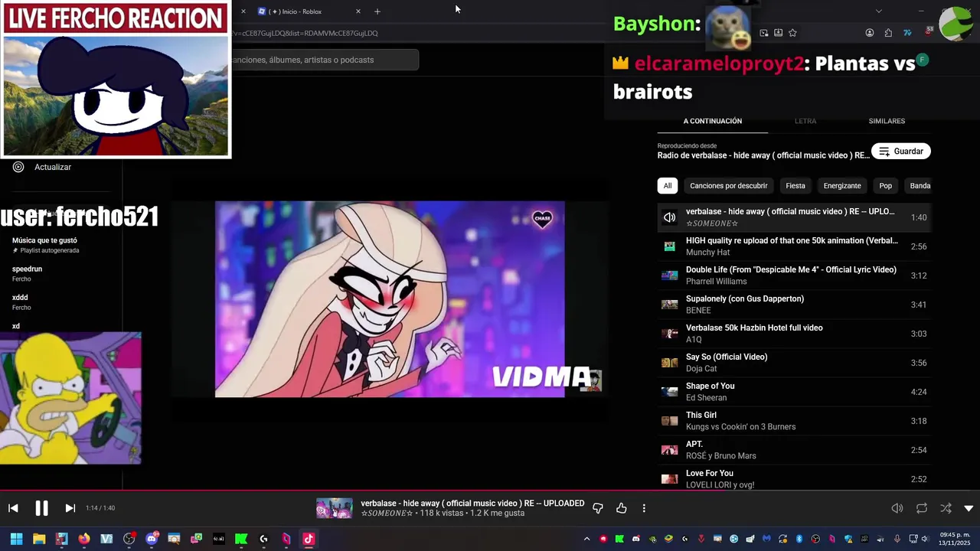Play This Girl by Kungs vs Cookin'
Viewport: 980px width, 551px height.
point(794,421)
